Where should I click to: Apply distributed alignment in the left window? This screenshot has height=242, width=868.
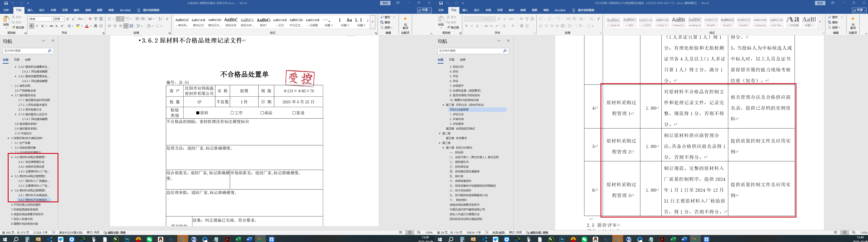click(x=131, y=26)
